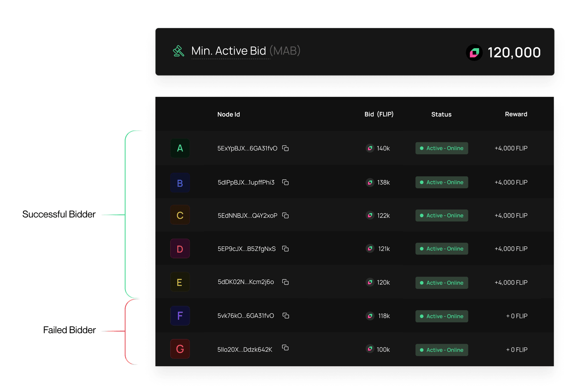Copy node ID 5Ilo20X...Ddzk642K
Viewport: 577px width, 392px height.
(x=285, y=348)
